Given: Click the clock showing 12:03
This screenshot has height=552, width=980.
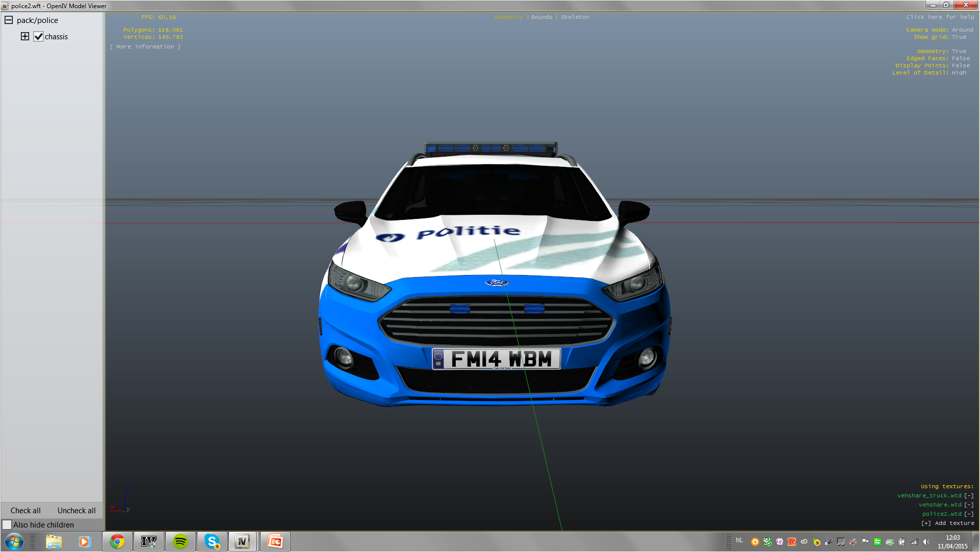Looking at the screenshot, I should pyautogui.click(x=952, y=542).
